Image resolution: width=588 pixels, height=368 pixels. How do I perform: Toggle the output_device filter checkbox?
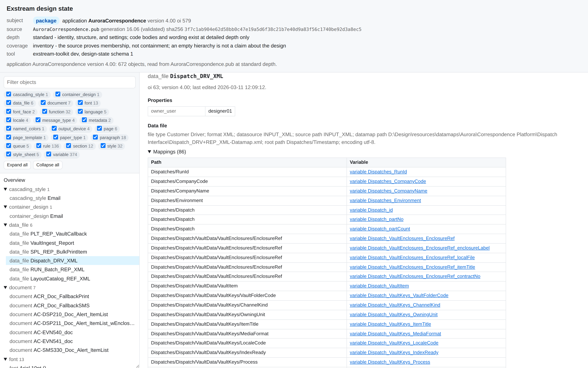pos(54,128)
